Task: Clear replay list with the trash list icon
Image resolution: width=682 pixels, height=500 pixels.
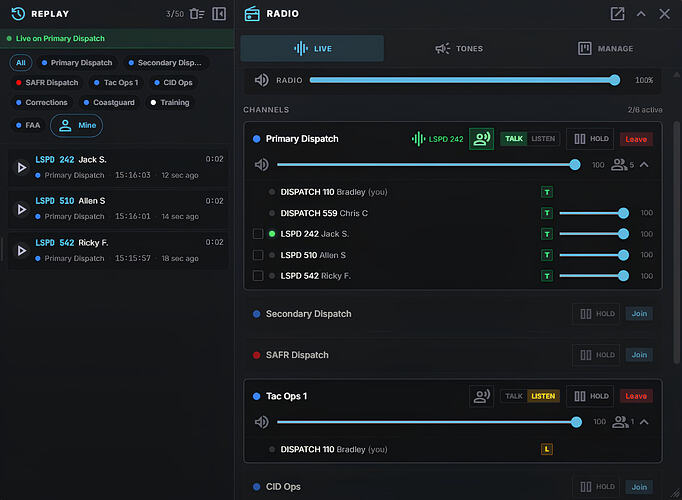Action: pos(197,14)
